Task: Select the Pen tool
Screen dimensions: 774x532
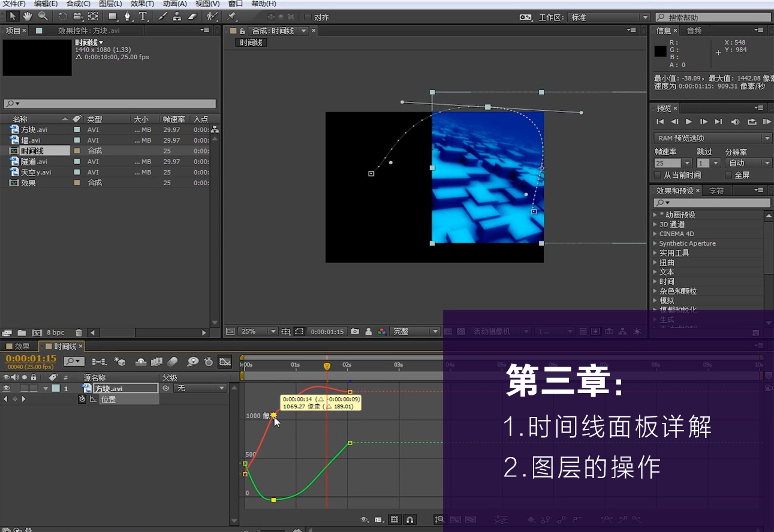Action: tap(128, 16)
